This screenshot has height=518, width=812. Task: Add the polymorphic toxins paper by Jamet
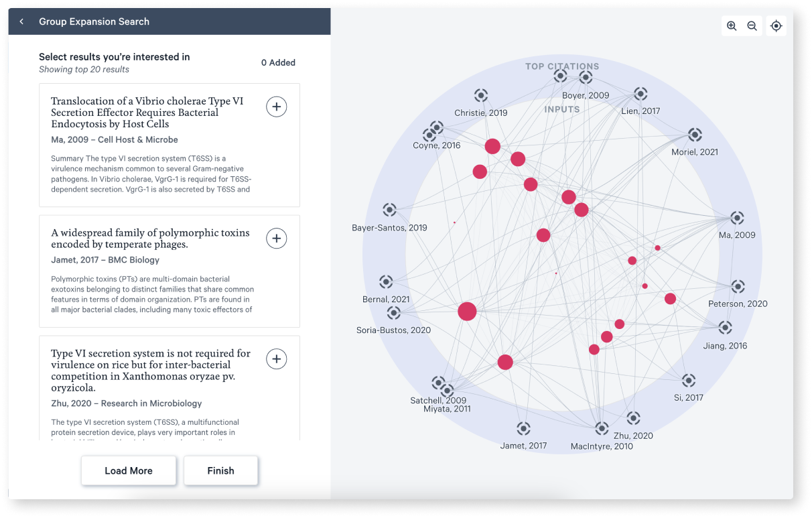(277, 239)
